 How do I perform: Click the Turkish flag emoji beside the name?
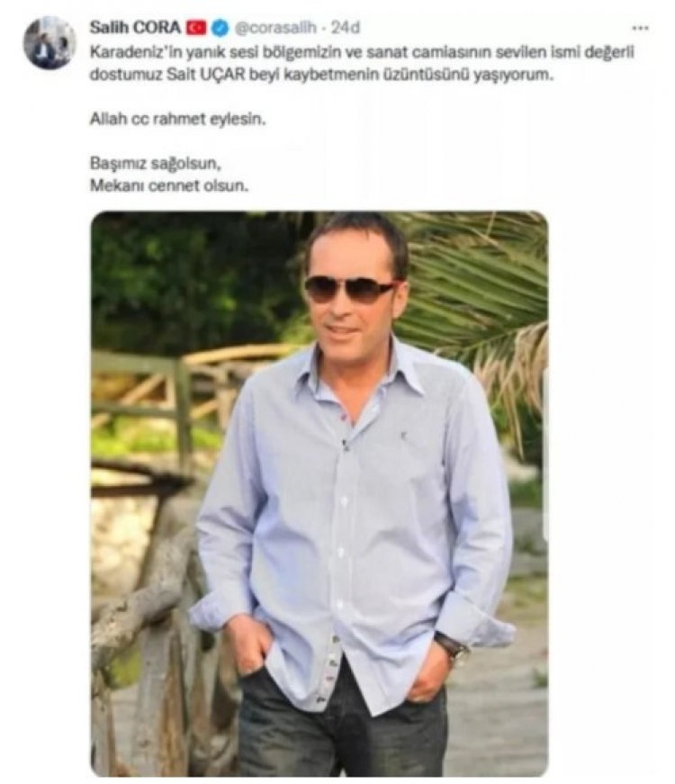(x=196, y=28)
